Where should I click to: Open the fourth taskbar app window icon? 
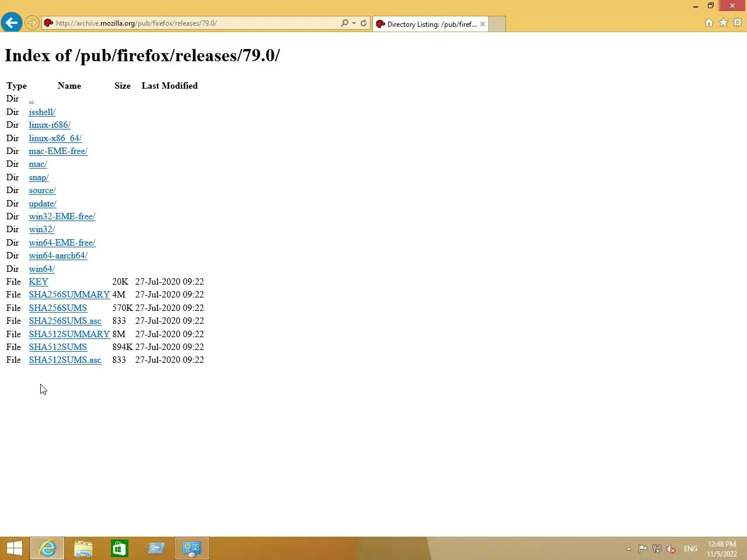(x=156, y=548)
